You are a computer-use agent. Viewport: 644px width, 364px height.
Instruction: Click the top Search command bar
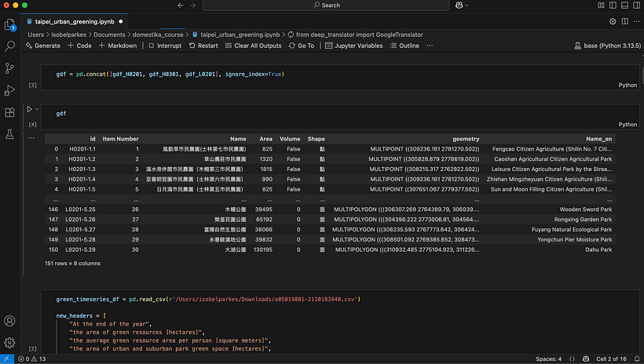327,5
